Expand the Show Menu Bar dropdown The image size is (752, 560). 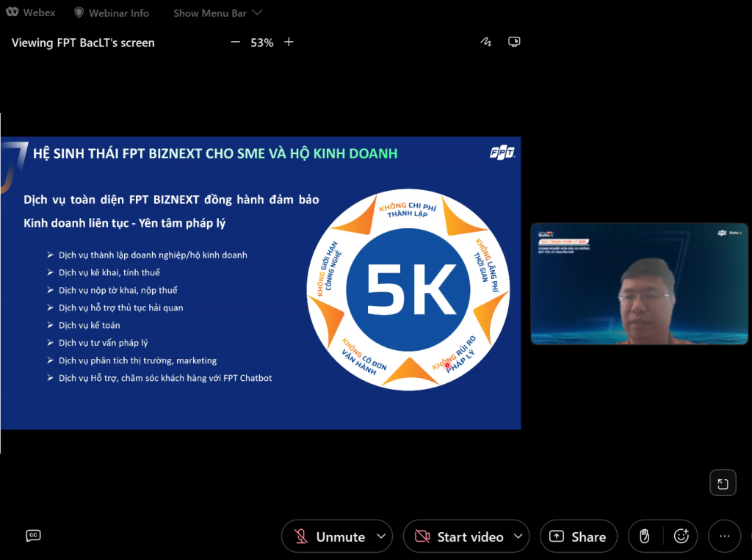tap(217, 13)
